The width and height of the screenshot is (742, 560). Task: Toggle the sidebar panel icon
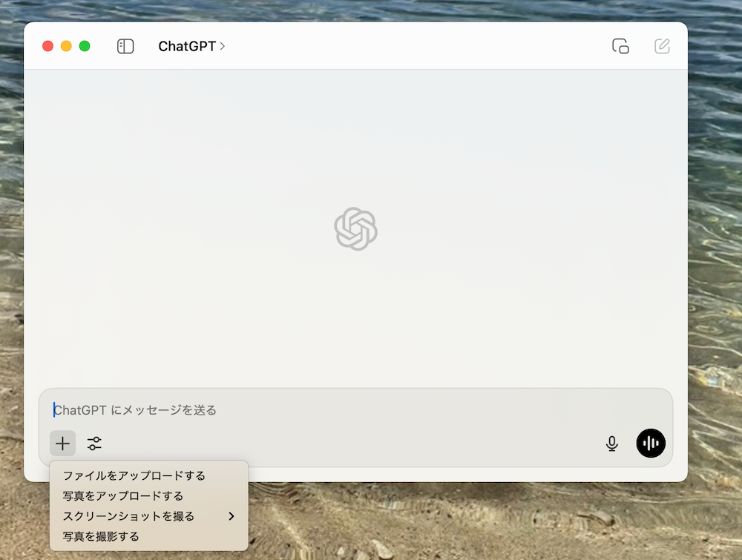pos(125,46)
